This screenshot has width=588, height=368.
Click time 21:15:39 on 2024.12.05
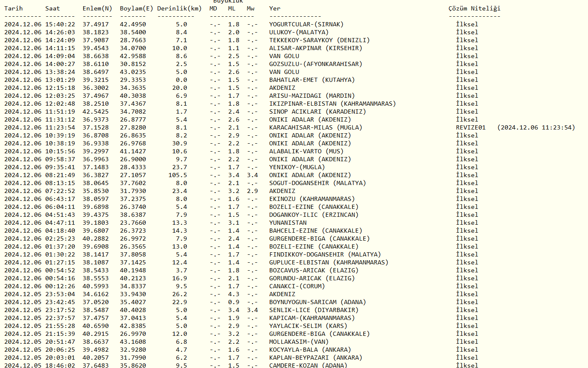tap(60, 334)
